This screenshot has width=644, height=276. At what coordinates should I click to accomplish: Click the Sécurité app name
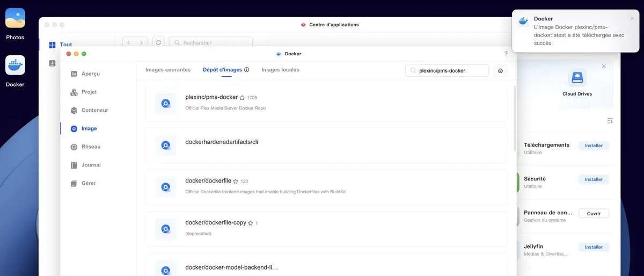coord(535,179)
